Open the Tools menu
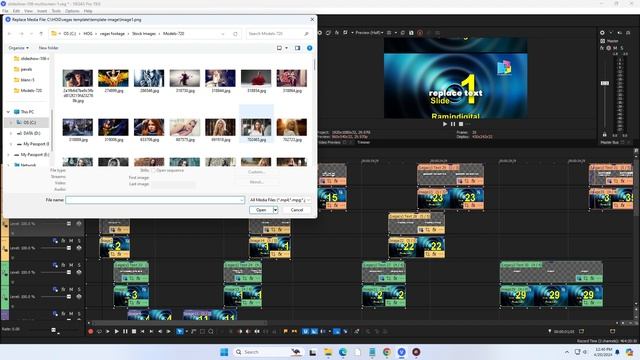The height and width of the screenshot is (360, 640). point(56,11)
